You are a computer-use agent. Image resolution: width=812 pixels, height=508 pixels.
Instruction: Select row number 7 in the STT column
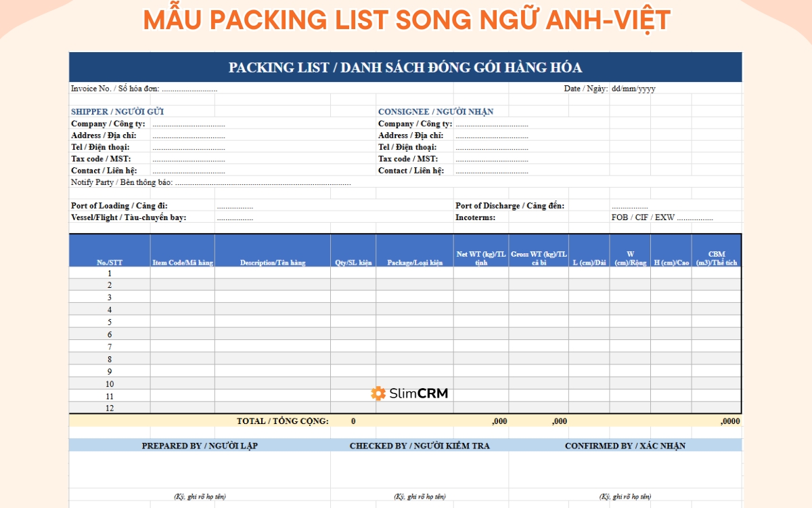coord(110,347)
